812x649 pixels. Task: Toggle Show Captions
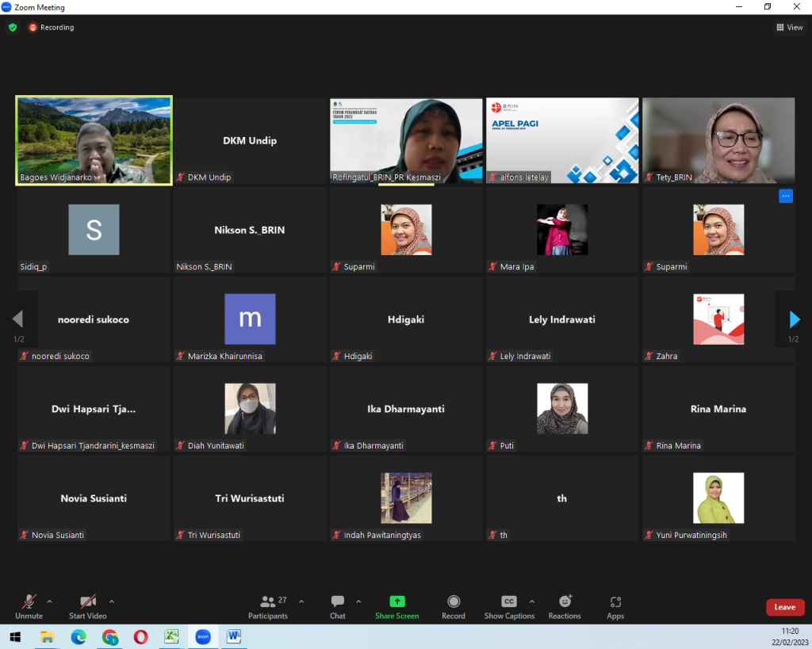(509, 602)
